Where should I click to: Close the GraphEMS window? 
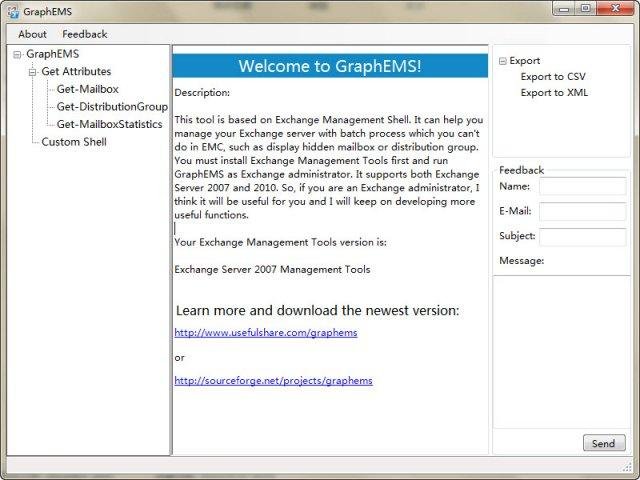coord(615,9)
